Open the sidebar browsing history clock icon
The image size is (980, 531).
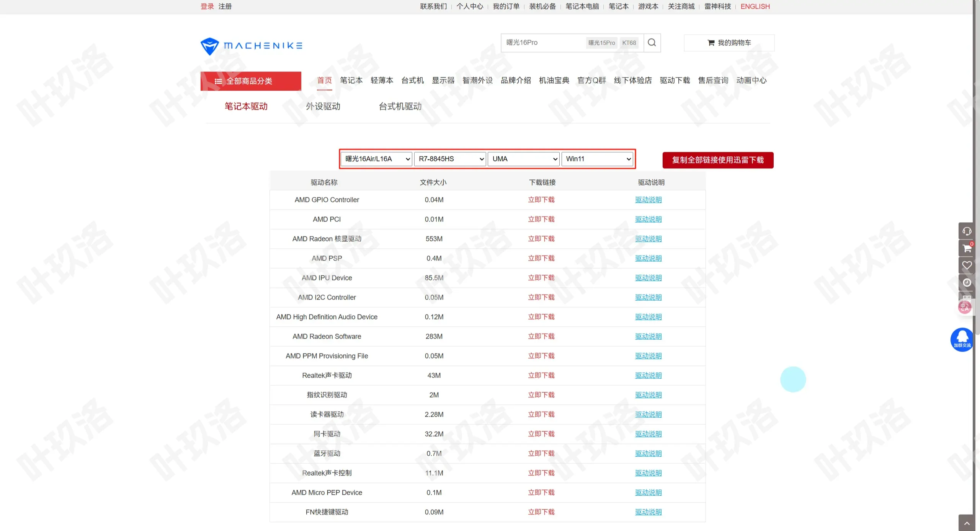(967, 282)
